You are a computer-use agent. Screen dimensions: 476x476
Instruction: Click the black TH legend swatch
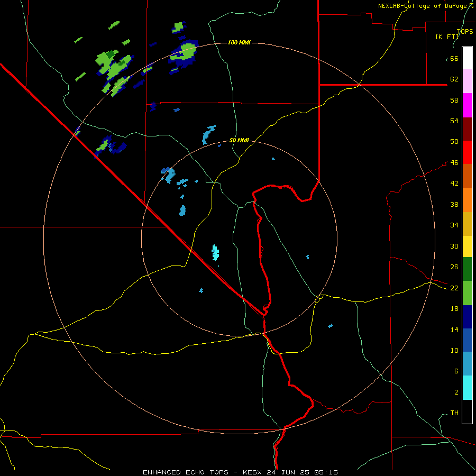(467, 411)
